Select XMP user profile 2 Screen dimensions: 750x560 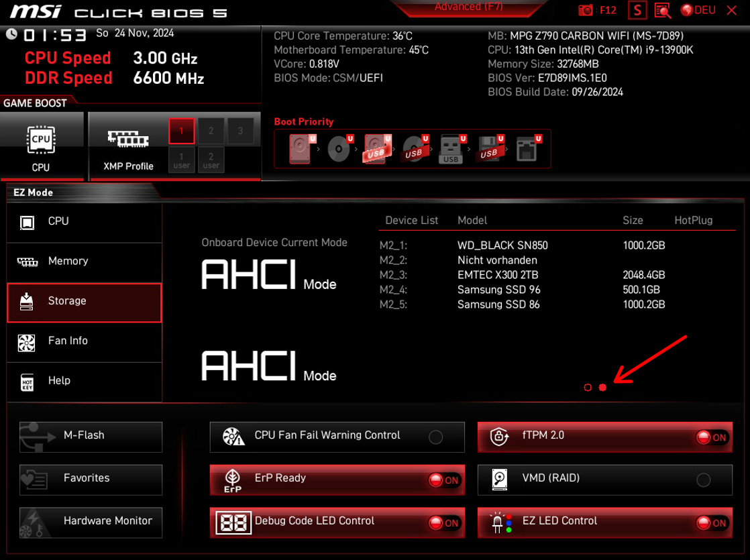[x=211, y=160]
